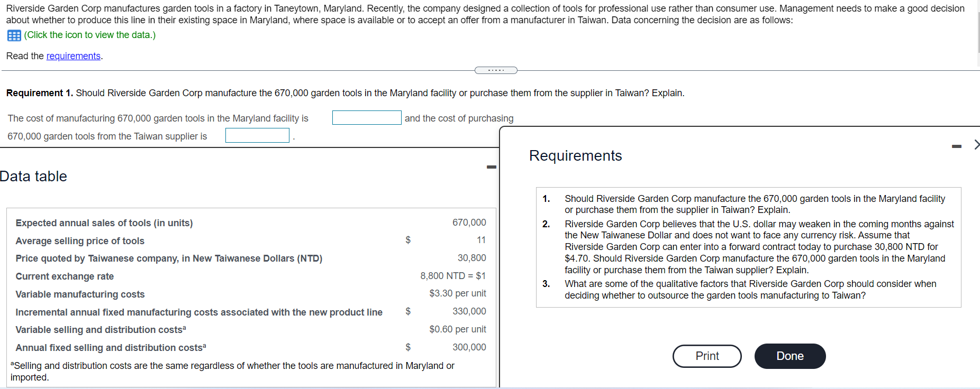Select 'Variable manufacturing costs' row label

click(80, 294)
